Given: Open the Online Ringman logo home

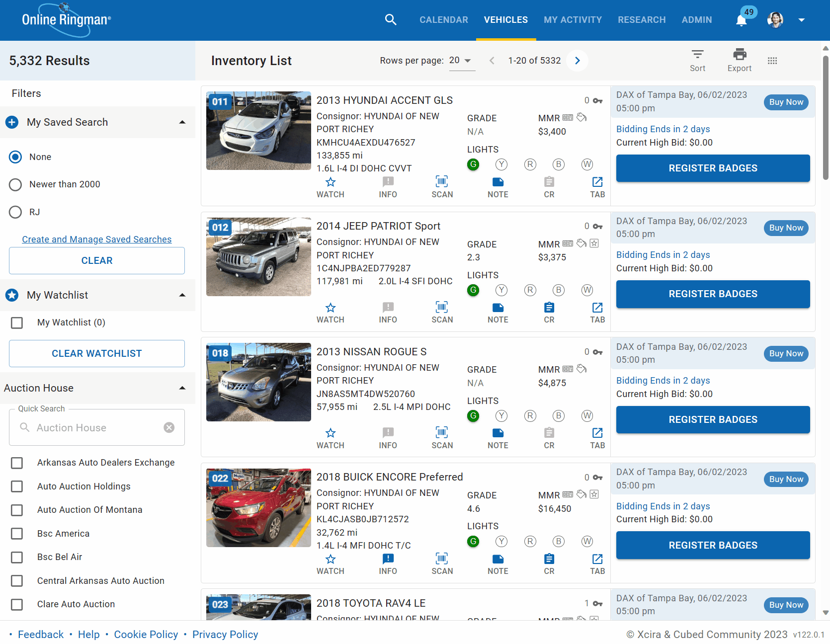Looking at the screenshot, I should 66,20.
